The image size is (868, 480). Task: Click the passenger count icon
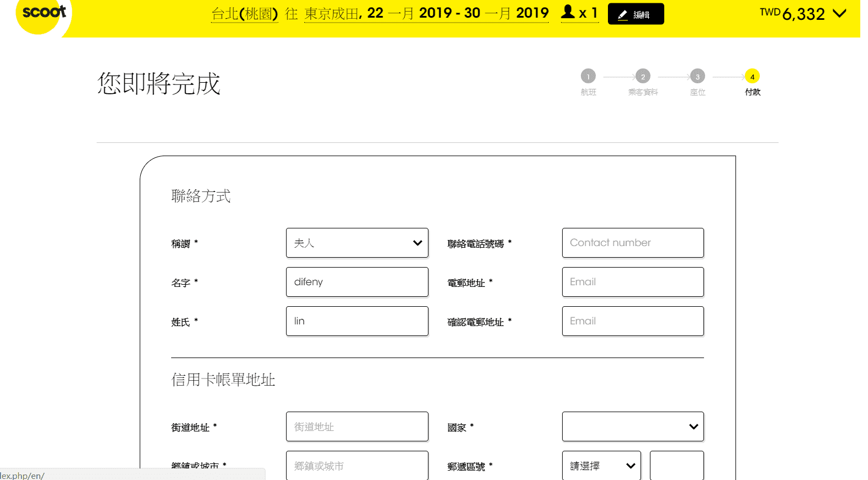(x=568, y=12)
